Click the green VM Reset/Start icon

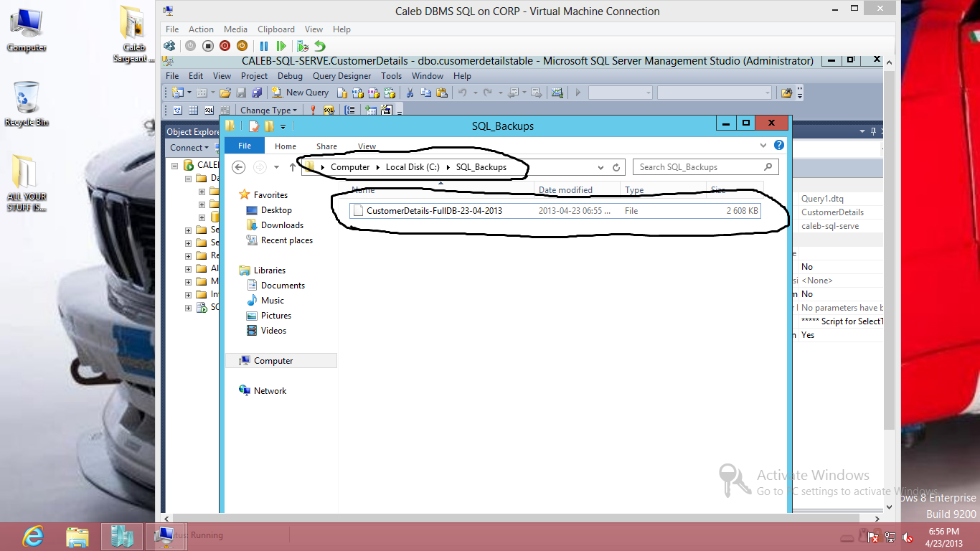(x=281, y=46)
